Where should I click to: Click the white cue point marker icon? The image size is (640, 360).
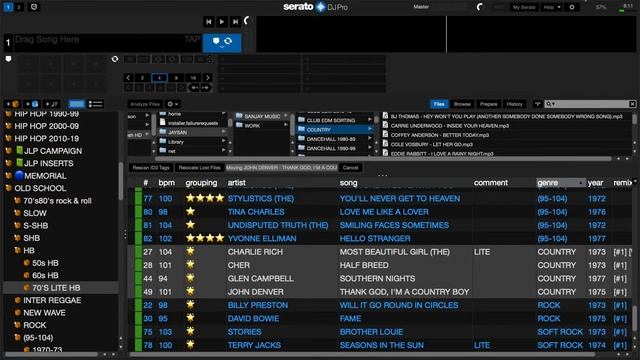tap(8, 59)
